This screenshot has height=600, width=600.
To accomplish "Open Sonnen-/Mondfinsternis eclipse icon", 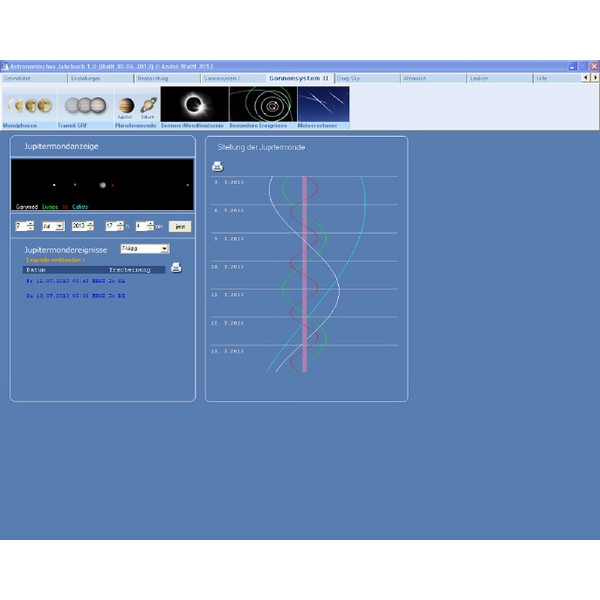I will [194, 105].
